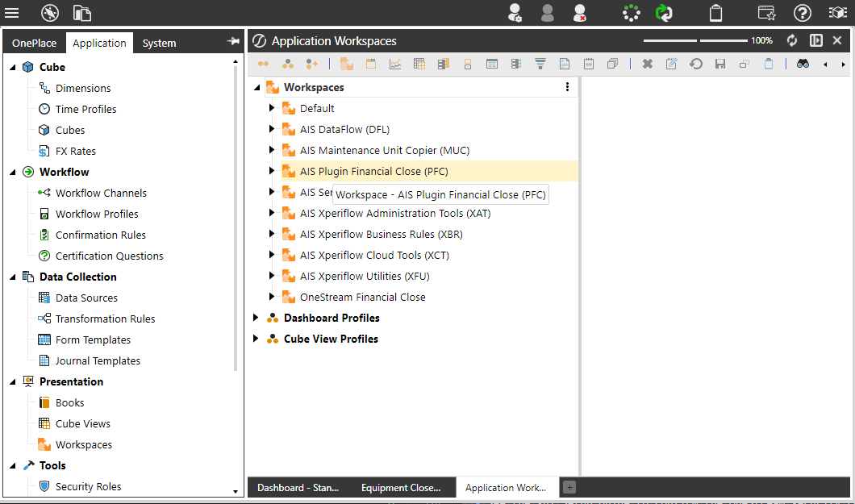Click the document page toolbar icon
Screen dimensions: 855x504
coord(565,65)
